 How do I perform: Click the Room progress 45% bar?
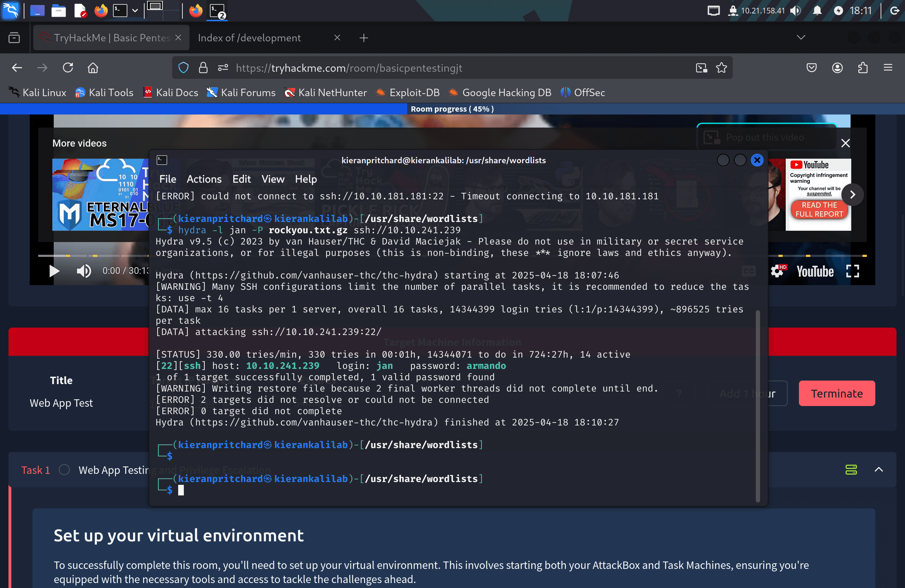point(452,109)
